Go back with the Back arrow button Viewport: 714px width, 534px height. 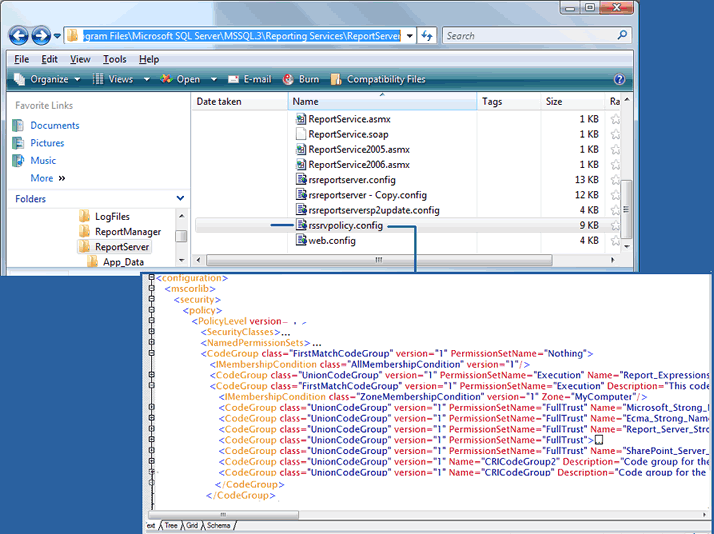click(19, 35)
